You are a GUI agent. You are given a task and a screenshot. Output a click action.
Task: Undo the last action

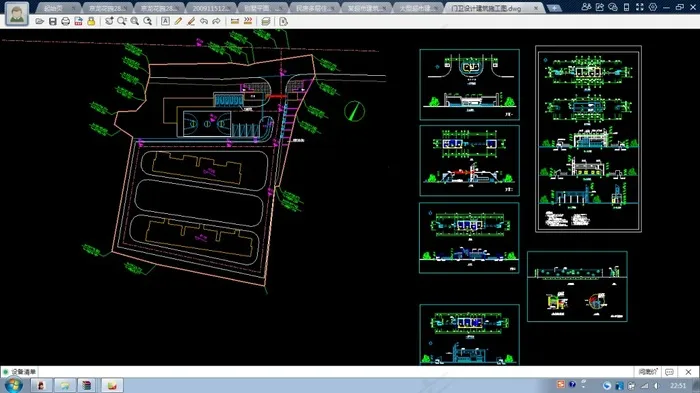(x=204, y=21)
